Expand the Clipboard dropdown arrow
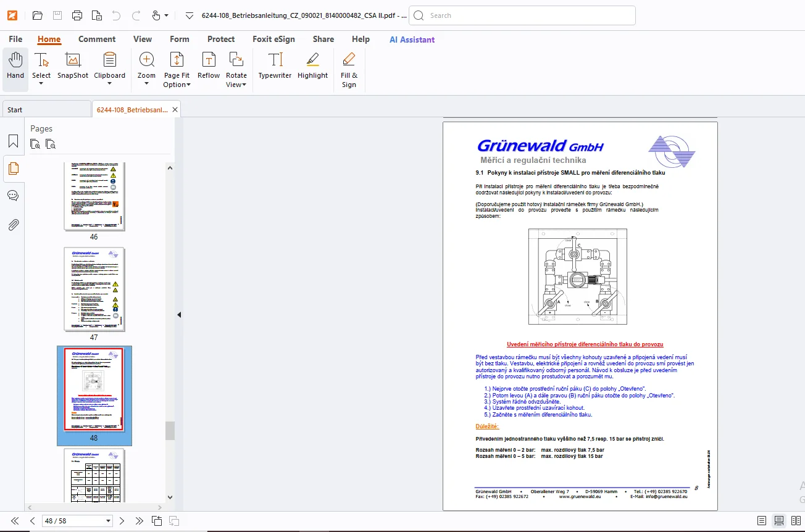This screenshot has height=532, width=805. pyautogui.click(x=109, y=84)
